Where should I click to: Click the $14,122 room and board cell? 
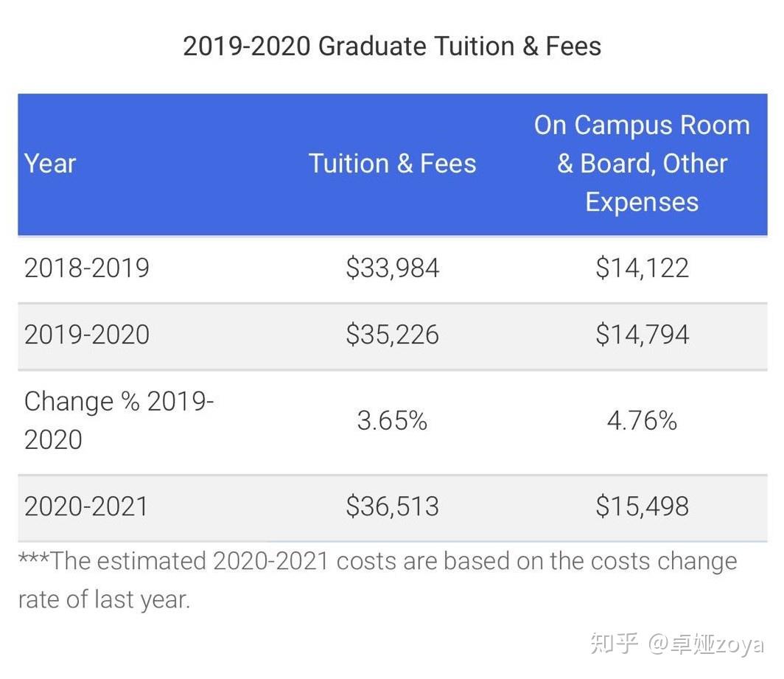[x=642, y=268]
